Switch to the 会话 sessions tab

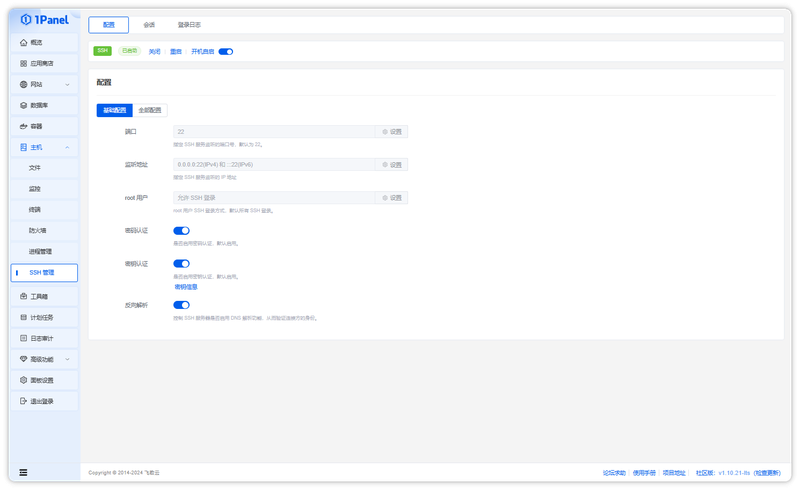(x=149, y=24)
